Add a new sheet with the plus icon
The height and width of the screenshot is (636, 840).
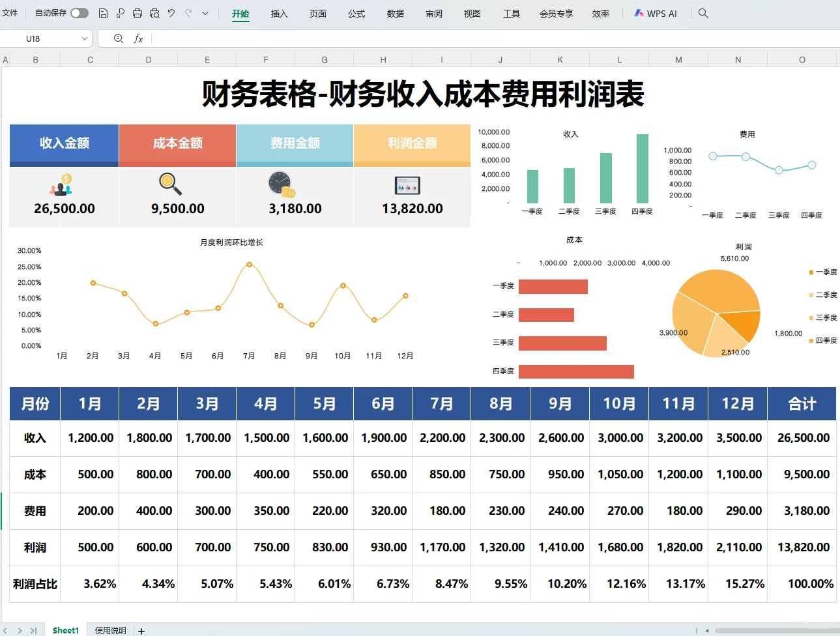(x=141, y=631)
